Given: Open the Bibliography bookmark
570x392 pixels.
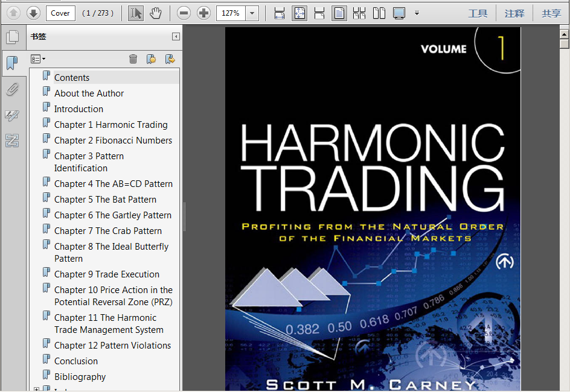Looking at the screenshot, I should tap(80, 377).
